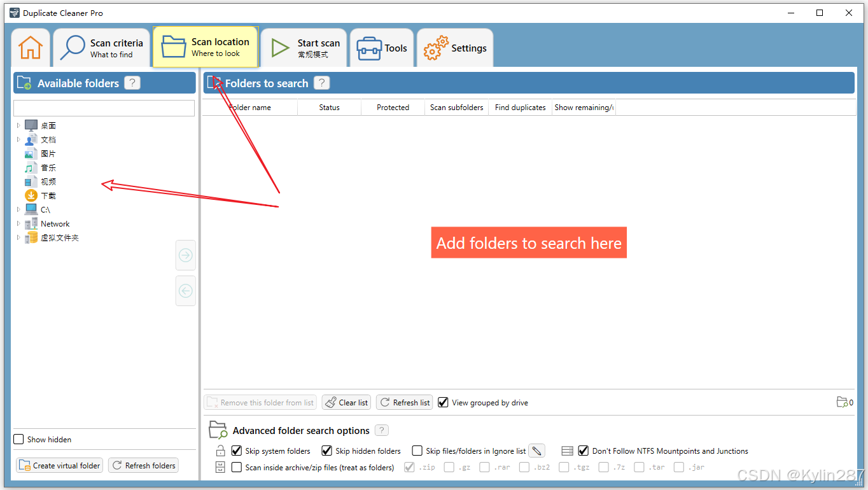Click help icon beside Available folders
The image size is (868, 490).
132,83
